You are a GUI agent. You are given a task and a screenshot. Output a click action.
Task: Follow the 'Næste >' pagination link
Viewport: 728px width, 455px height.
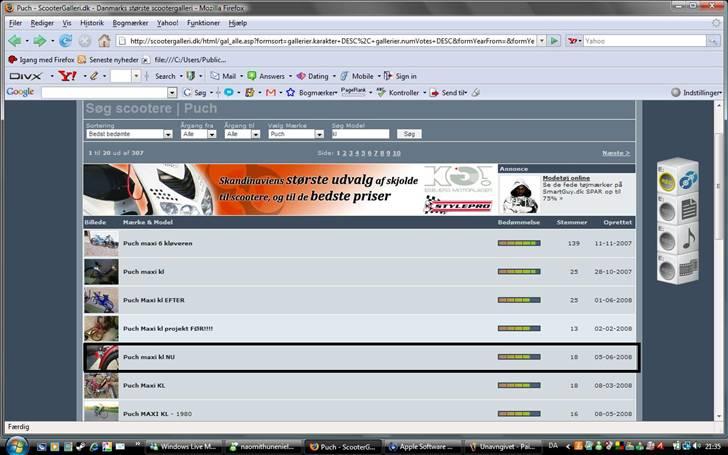point(616,153)
